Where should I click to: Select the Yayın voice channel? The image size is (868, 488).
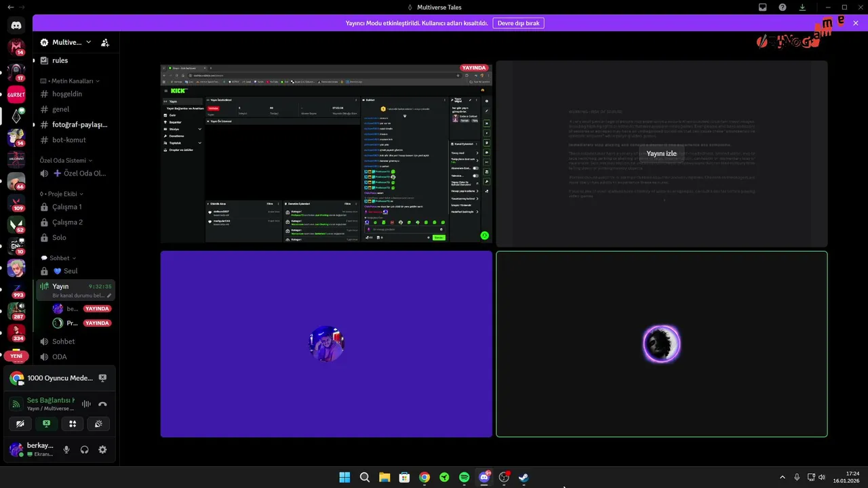point(76,290)
